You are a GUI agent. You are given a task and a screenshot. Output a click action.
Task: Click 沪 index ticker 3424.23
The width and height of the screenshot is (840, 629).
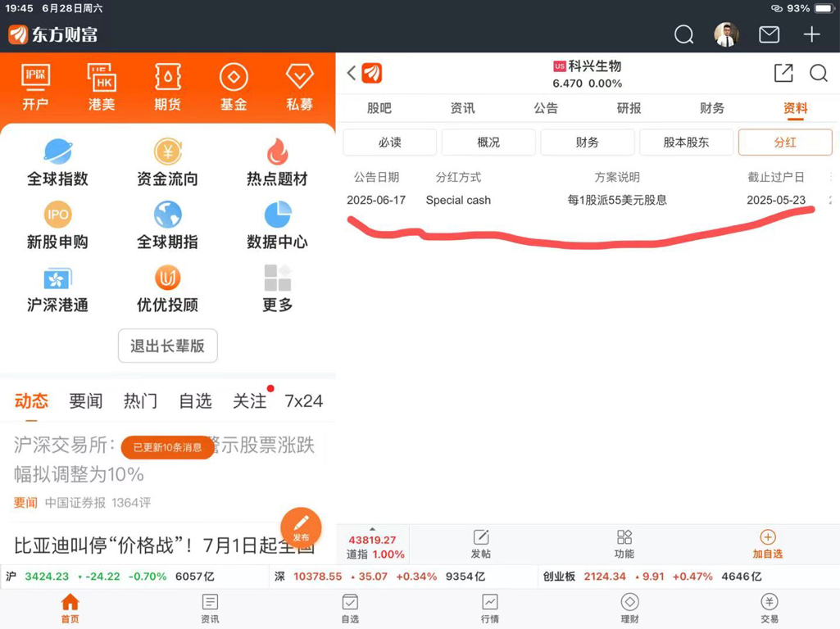coord(110,577)
